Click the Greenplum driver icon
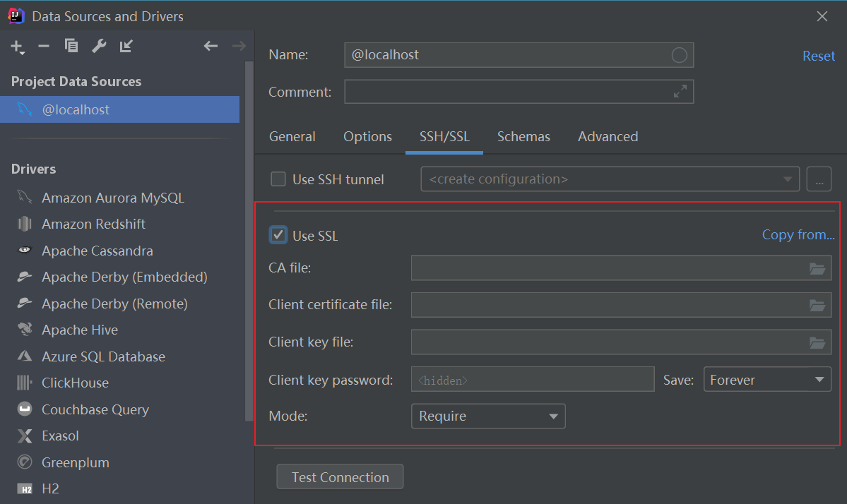Screen dimensions: 847x504 (24, 462)
